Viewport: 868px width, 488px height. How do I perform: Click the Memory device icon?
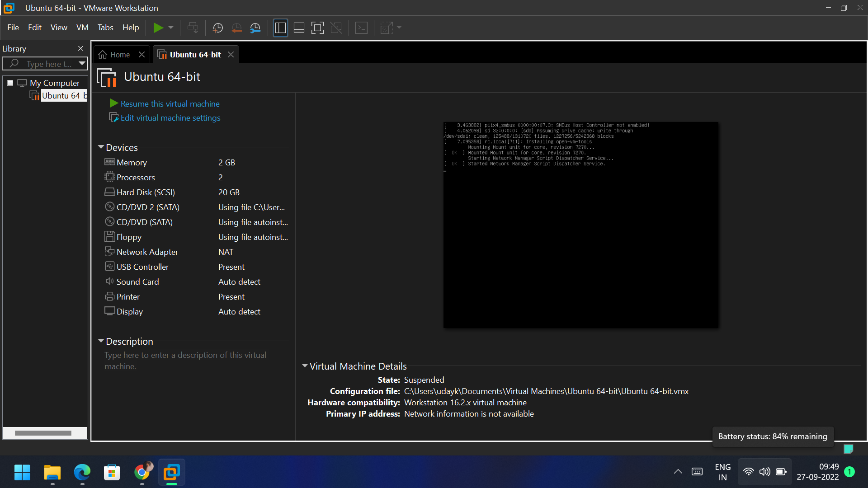coord(109,162)
